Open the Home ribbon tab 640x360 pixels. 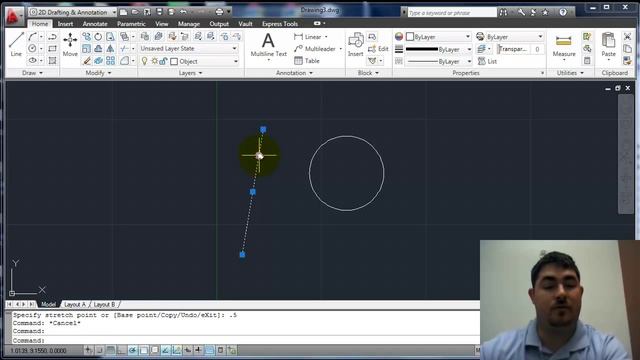tap(40, 24)
